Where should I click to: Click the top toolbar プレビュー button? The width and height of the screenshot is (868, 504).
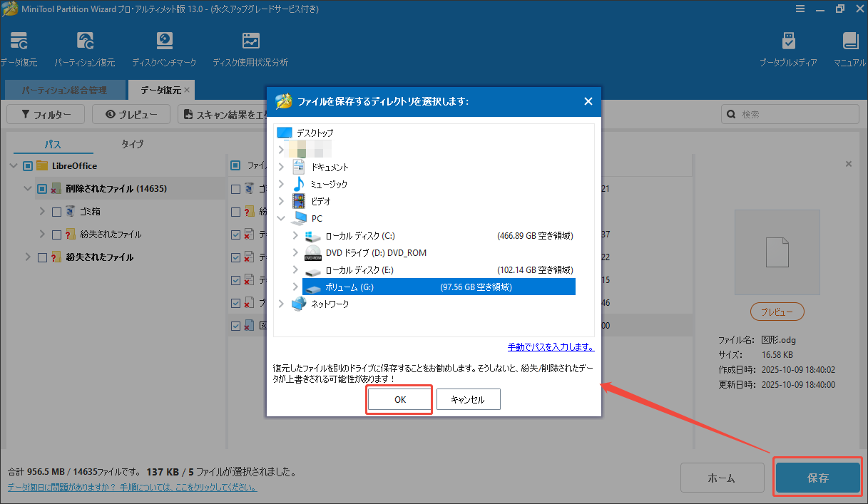point(131,114)
